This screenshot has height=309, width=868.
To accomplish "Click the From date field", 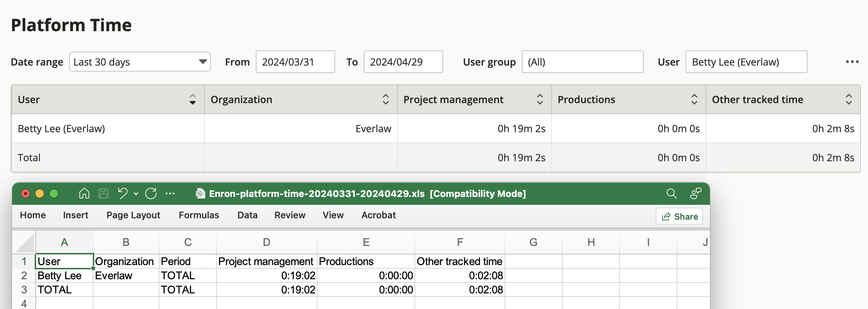I will click(x=295, y=62).
